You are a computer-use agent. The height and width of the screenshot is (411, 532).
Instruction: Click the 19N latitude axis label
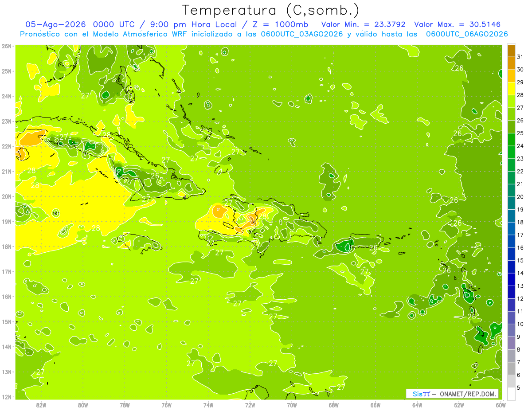click(6, 222)
